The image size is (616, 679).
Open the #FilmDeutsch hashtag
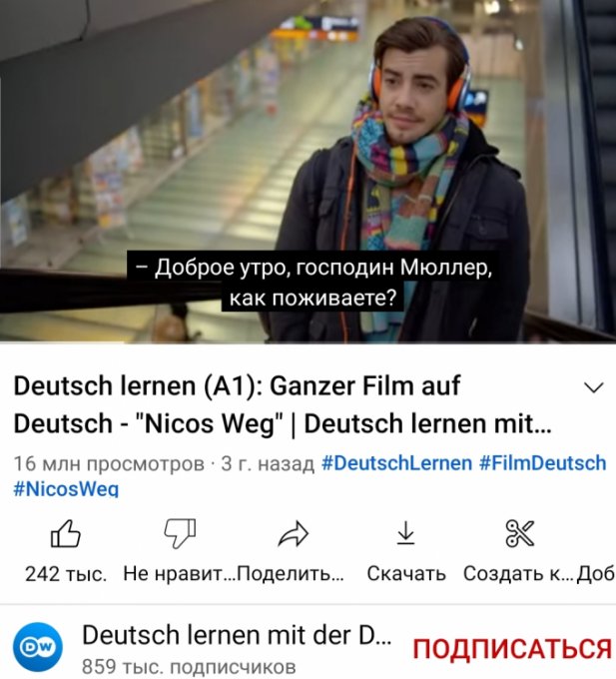tap(543, 463)
